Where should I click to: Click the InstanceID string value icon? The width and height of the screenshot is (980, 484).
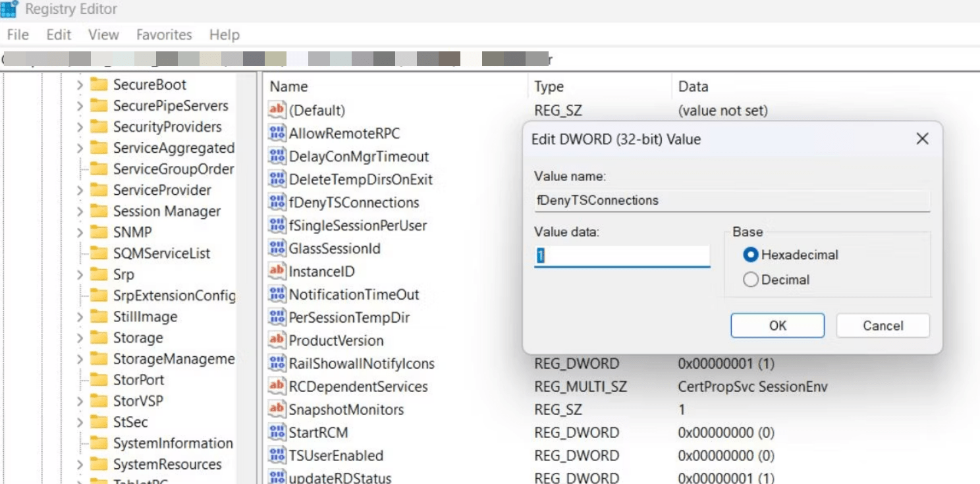coord(277,271)
